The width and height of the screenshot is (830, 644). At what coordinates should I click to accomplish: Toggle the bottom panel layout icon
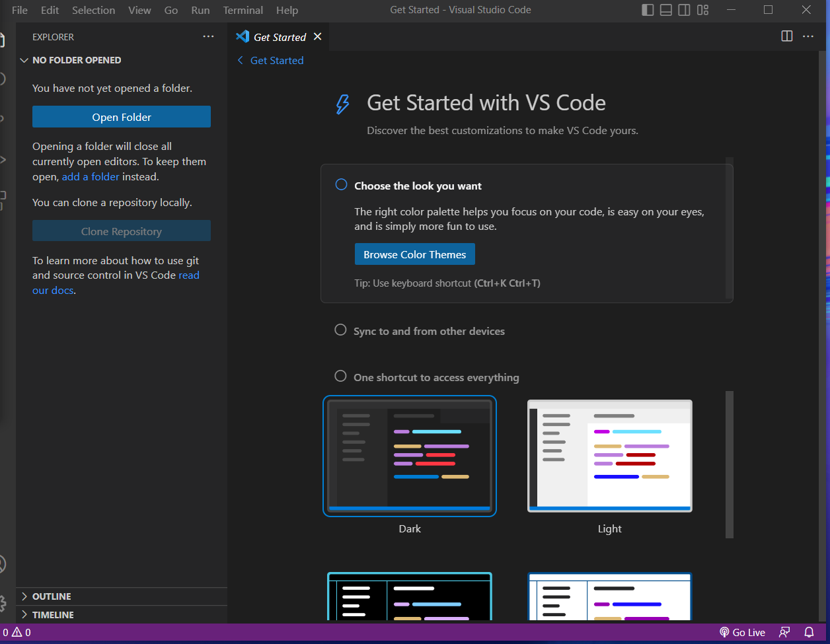(x=666, y=10)
